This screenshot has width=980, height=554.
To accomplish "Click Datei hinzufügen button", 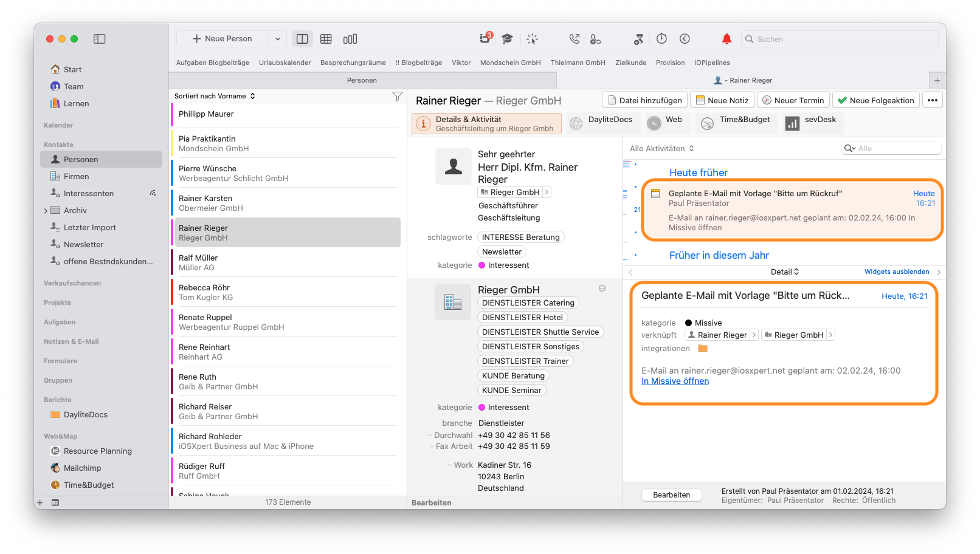I will tap(645, 100).
